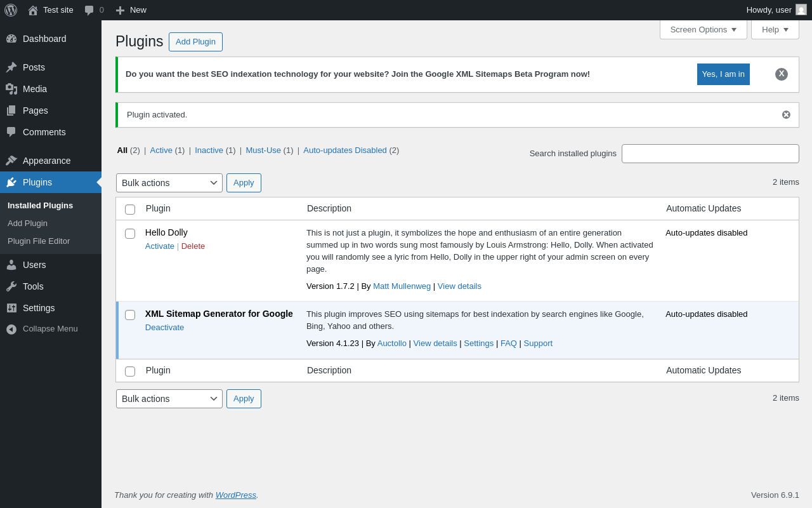Image resolution: width=812 pixels, height=508 pixels.
Task: Collapse the sidebar menu arrow icon
Action: point(11,329)
